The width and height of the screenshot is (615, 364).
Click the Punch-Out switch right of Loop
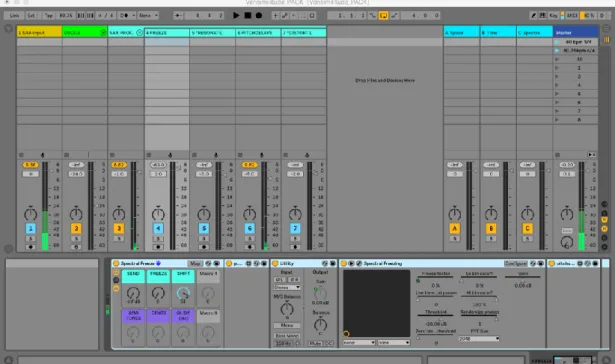tap(394, 15)
